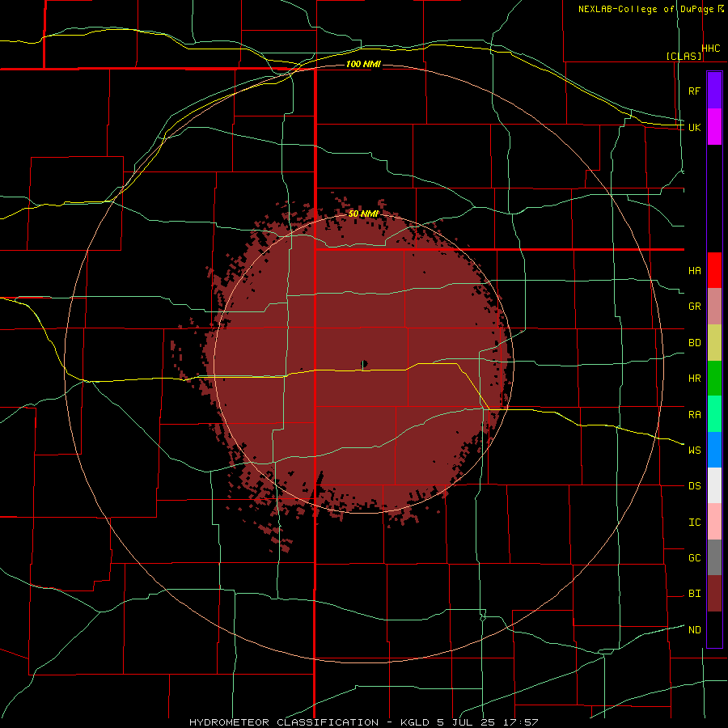Click the IC light pink legend swatch
Screen dimensions: 728x728
point(714,522)
